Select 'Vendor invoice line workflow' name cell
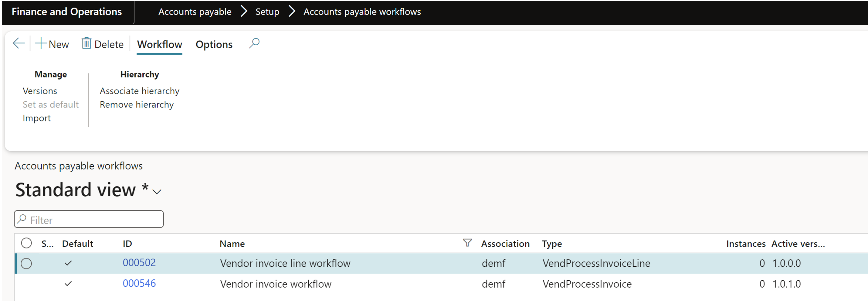The width and height of the screenshot is (868, 301). coord(285,263)
